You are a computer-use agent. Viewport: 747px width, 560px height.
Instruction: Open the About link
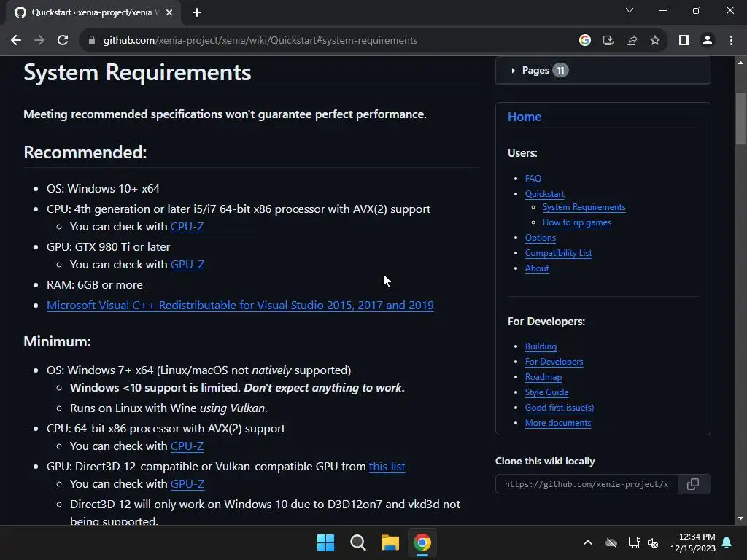click(x=537, y=268)
